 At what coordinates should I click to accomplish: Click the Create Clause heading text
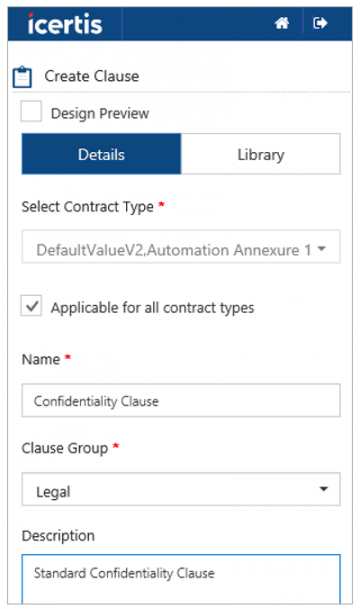click(92, 76)
